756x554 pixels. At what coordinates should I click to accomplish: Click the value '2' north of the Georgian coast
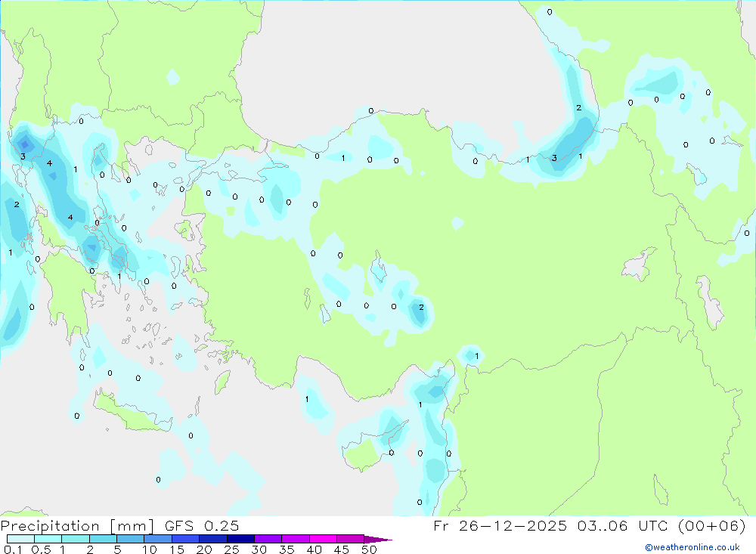579,108
